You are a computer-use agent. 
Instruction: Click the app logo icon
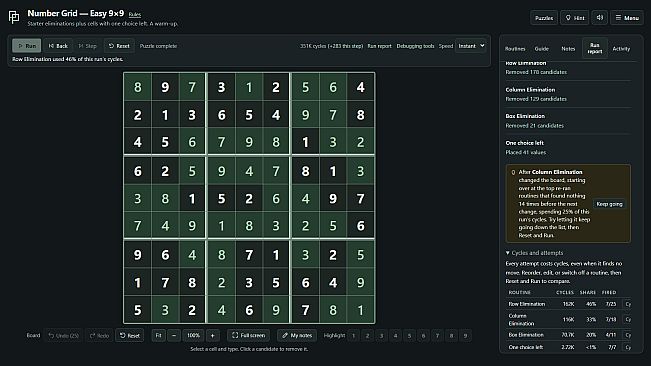coord(14,17)
